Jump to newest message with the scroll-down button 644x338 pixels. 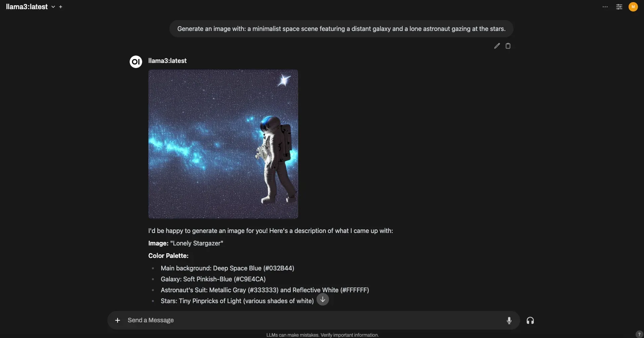(x=323, y=299)
